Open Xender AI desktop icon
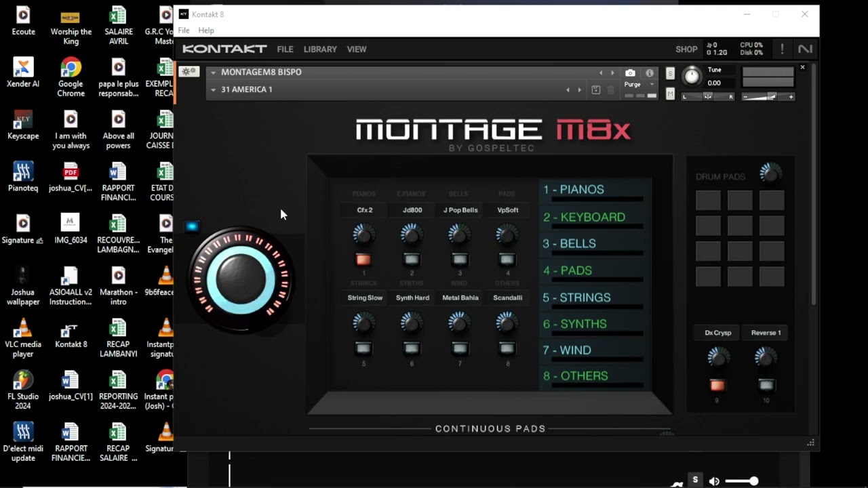 (x=23, y=73)
